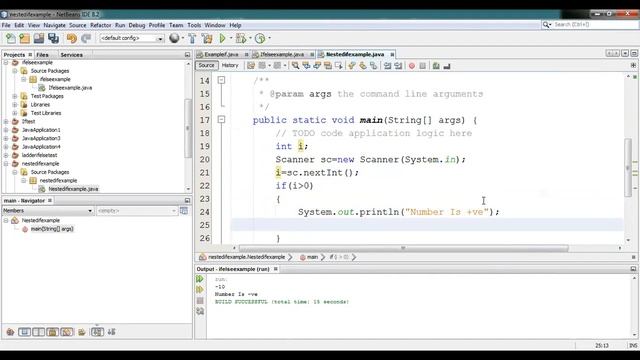Image resolution: width=640 pixels, height=360 pixels.
Task: Click the editor horizontal scrollbar
Action: point(403,248)
